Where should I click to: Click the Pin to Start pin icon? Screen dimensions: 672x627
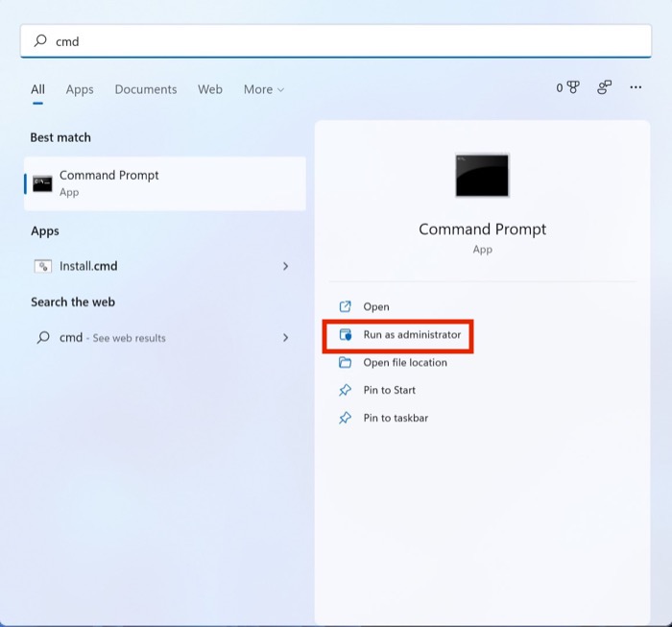(x=345, y=390)
